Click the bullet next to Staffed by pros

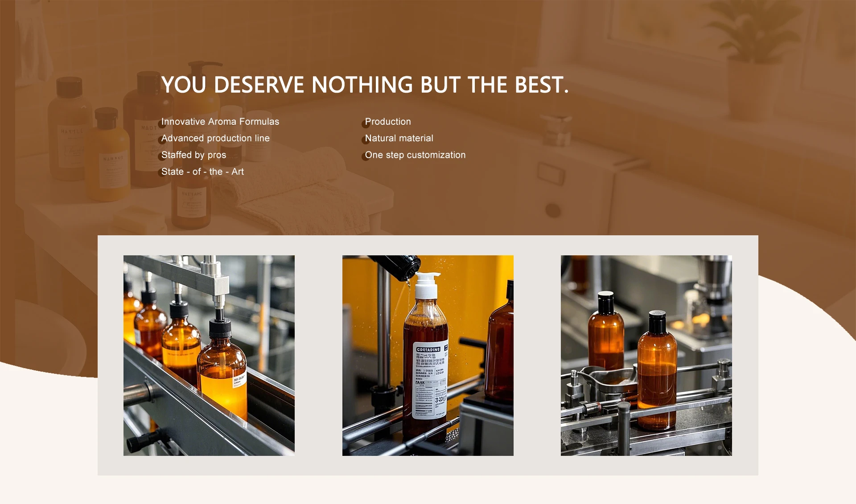[x=162, y=157]
